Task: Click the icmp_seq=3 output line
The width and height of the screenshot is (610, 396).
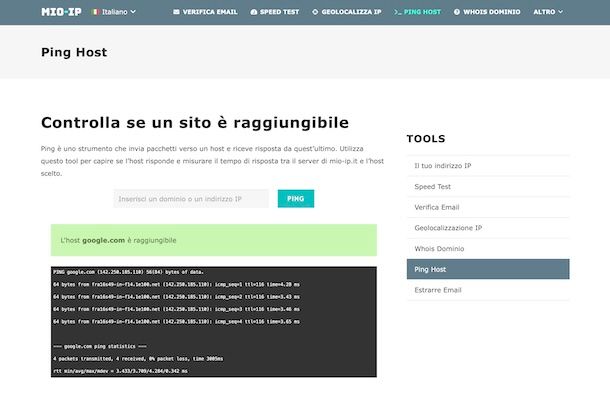Action: tap(176, 309)
